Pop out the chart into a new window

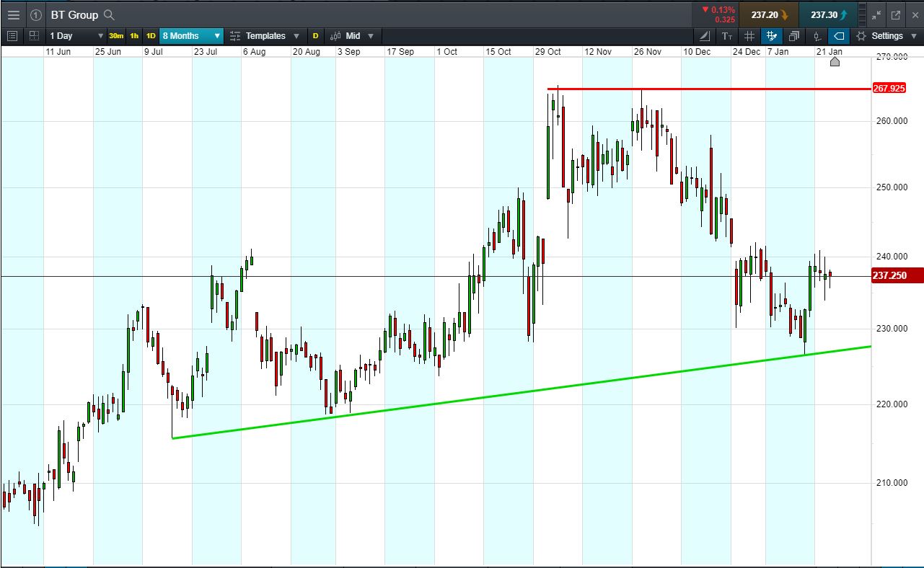tap(896, 14)
